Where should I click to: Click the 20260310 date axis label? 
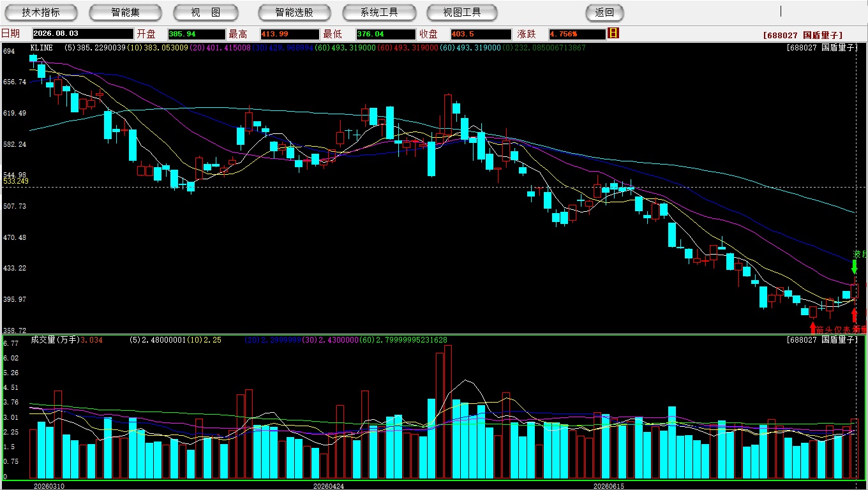[x=49, y=486]
